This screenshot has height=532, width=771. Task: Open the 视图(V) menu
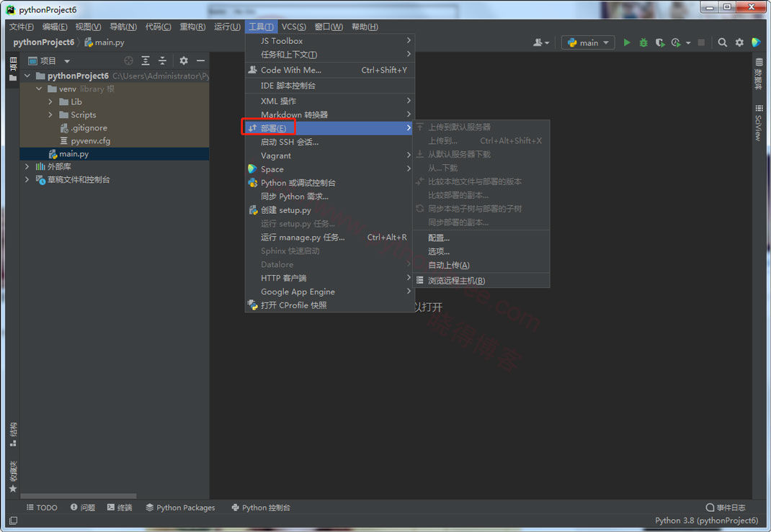pyautogui.click(x=88, y=27)
